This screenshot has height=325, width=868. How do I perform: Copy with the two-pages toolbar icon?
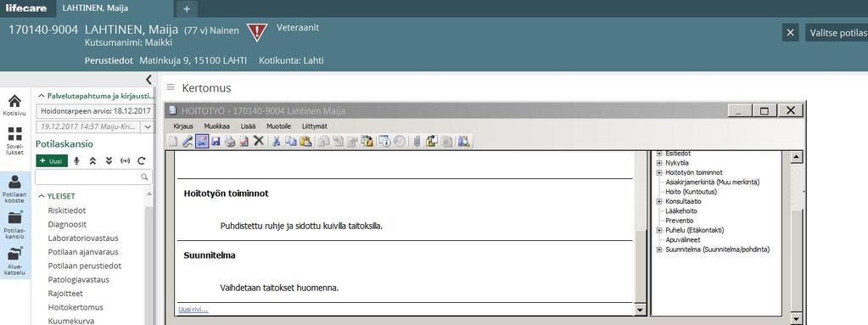tap(291, 141)
